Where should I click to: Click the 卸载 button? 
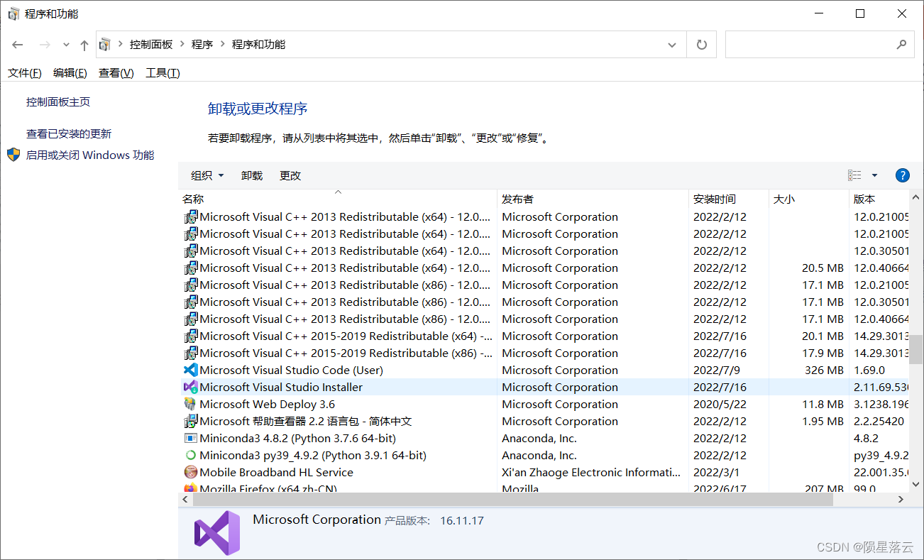coord(252,175)
